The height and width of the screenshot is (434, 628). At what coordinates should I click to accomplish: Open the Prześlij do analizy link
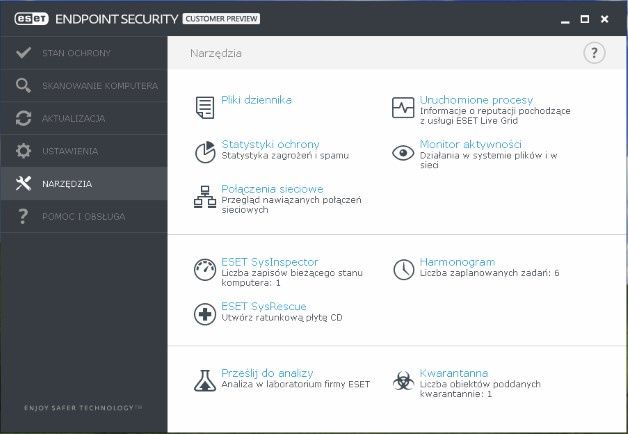pos(267,373)
